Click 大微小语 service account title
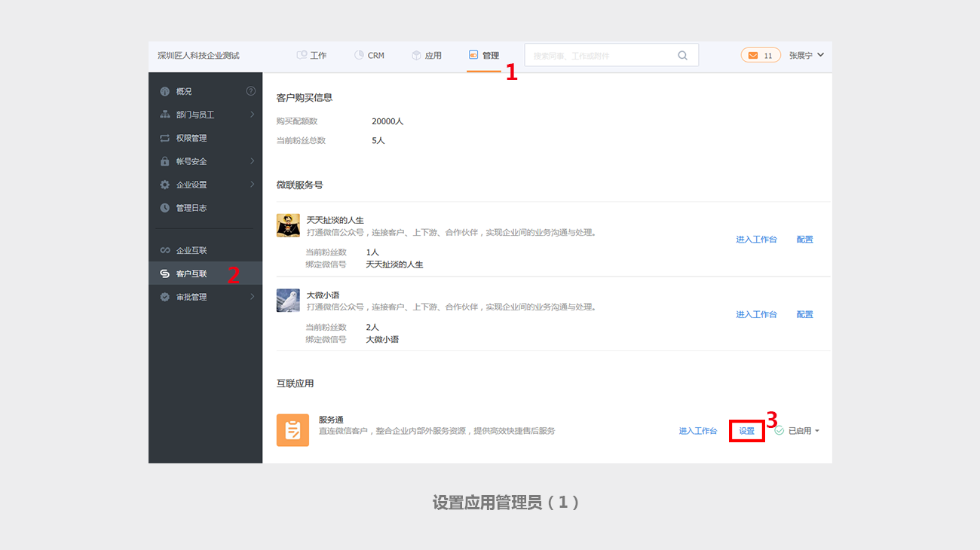980x550 pixels. point(324,295)
